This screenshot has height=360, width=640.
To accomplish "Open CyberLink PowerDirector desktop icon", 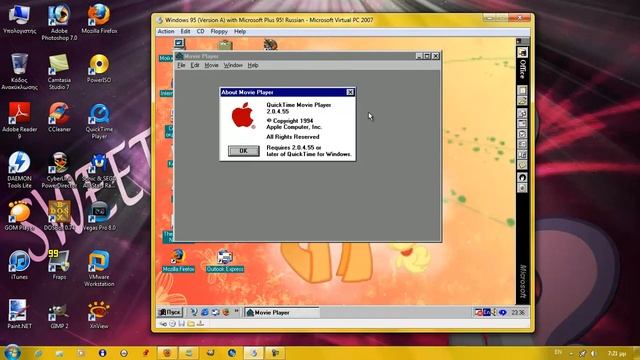I will (59, 170).
